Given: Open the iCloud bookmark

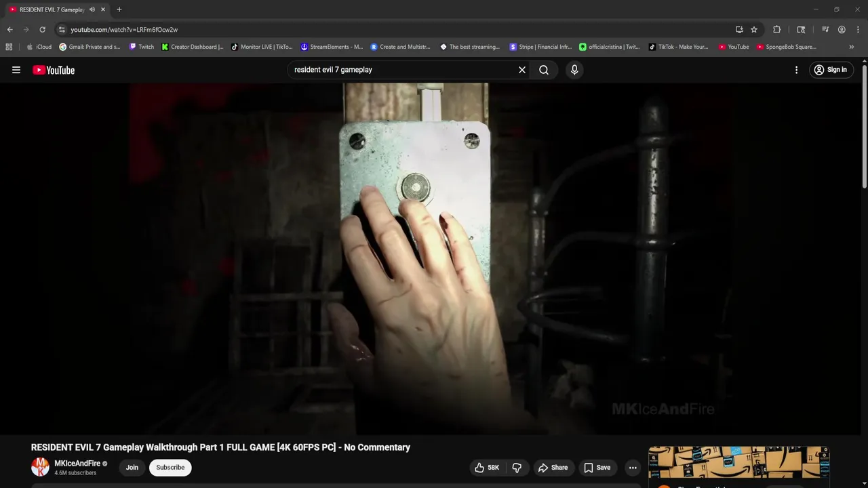Looking at the screenshot, I should click(39, 47).
